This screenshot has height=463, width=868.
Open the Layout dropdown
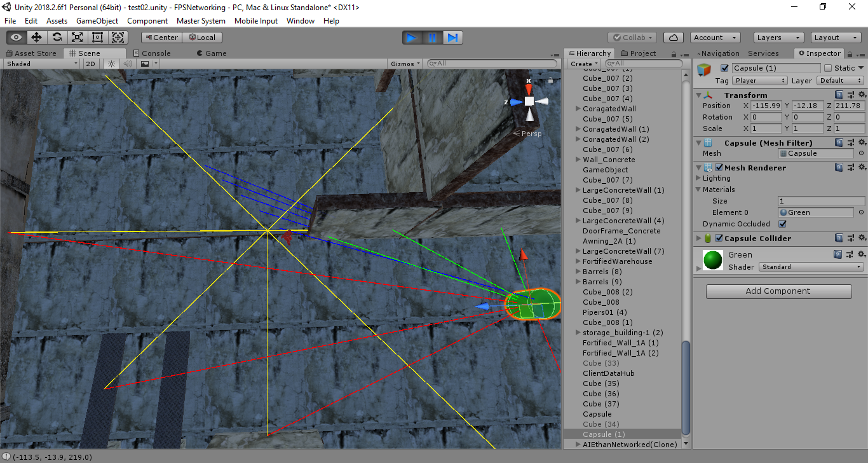[836, 38]
